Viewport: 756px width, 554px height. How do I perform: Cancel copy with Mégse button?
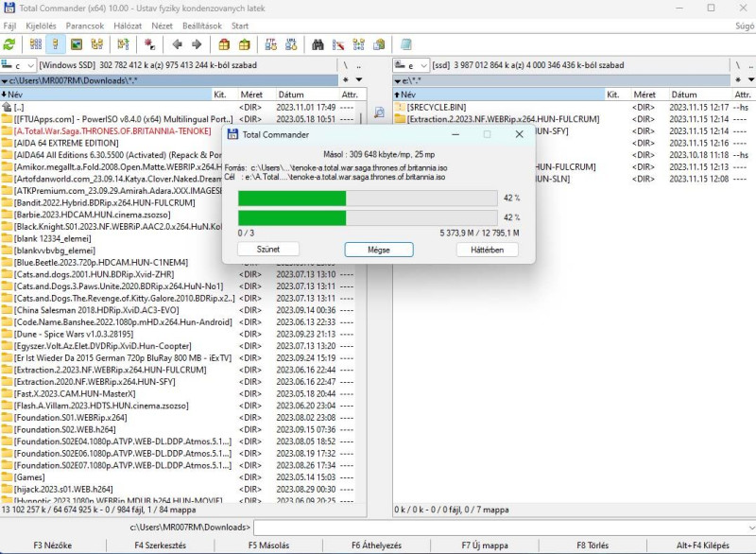coord(379,250)
